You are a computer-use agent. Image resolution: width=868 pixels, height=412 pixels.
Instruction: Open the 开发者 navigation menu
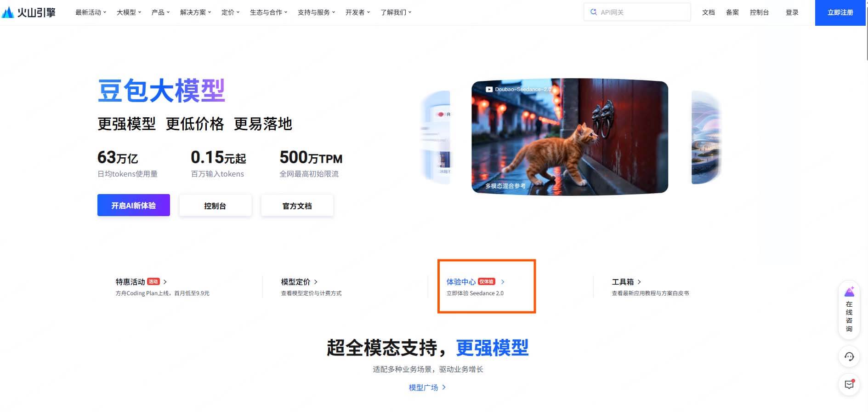coord(358,12)
